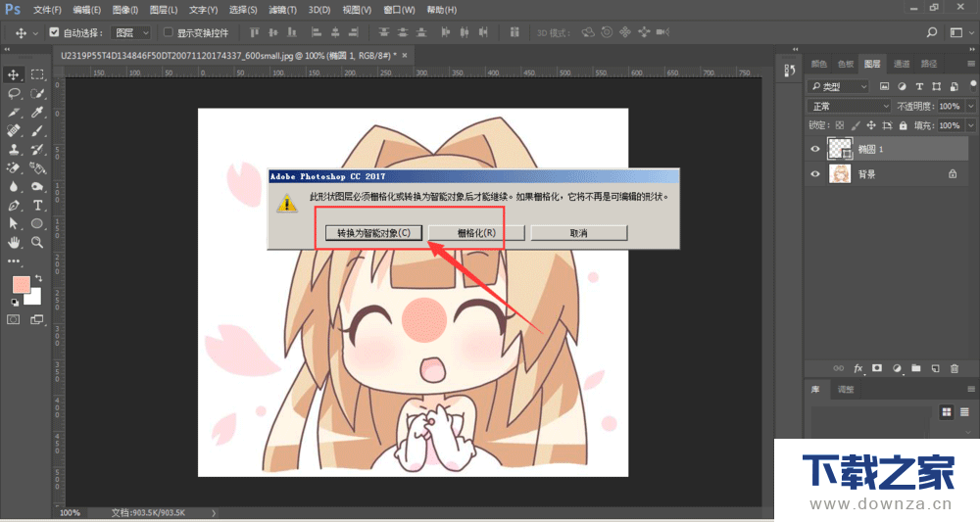
Task: Open the Edit Toolbar three-dots menu
Action: pyautogui.click(x=13, y=261)
